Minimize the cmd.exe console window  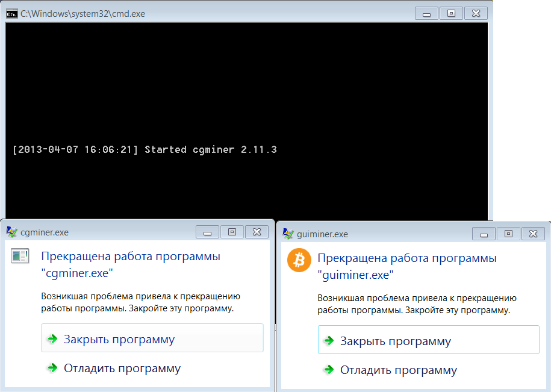coord(426,13)
